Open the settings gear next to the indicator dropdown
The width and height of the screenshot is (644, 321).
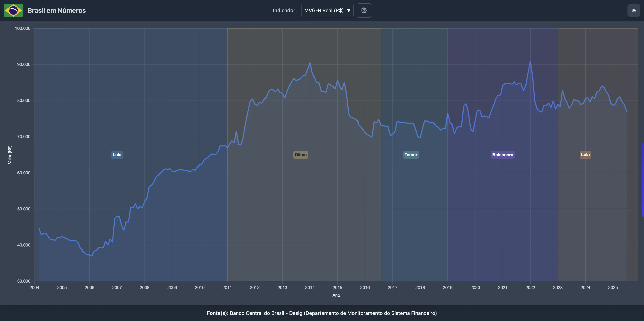click(x=364, y=10)
